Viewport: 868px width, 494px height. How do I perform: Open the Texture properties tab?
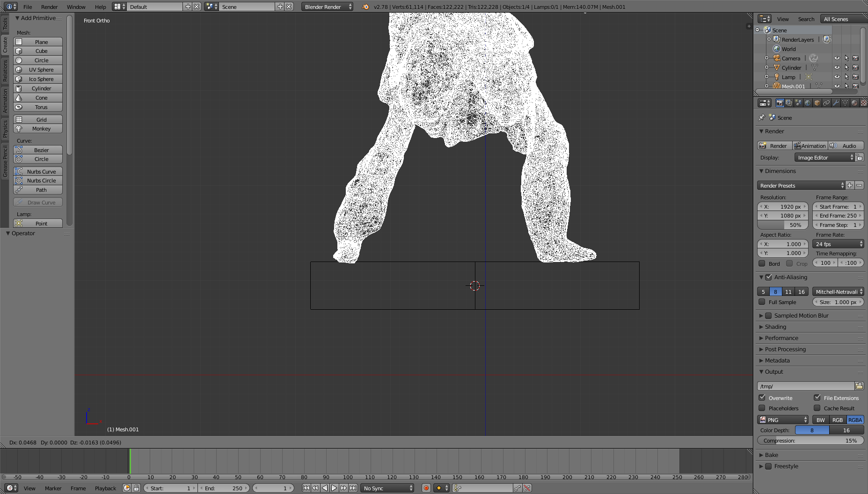pos(863,103)
